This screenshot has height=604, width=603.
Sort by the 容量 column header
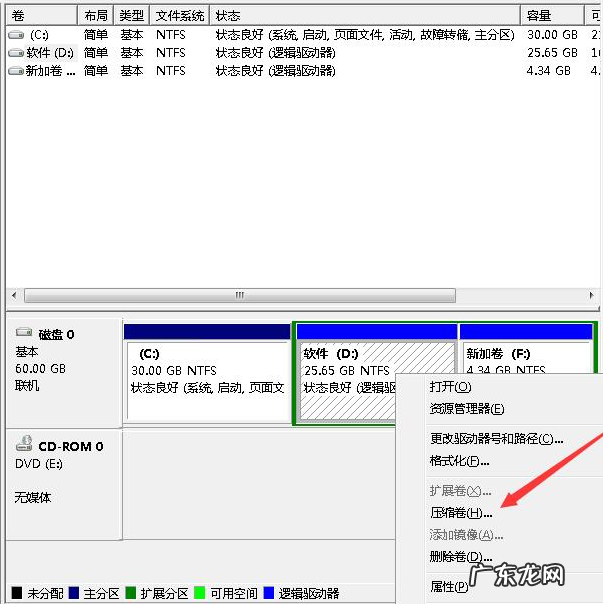[x=552, y=16]
